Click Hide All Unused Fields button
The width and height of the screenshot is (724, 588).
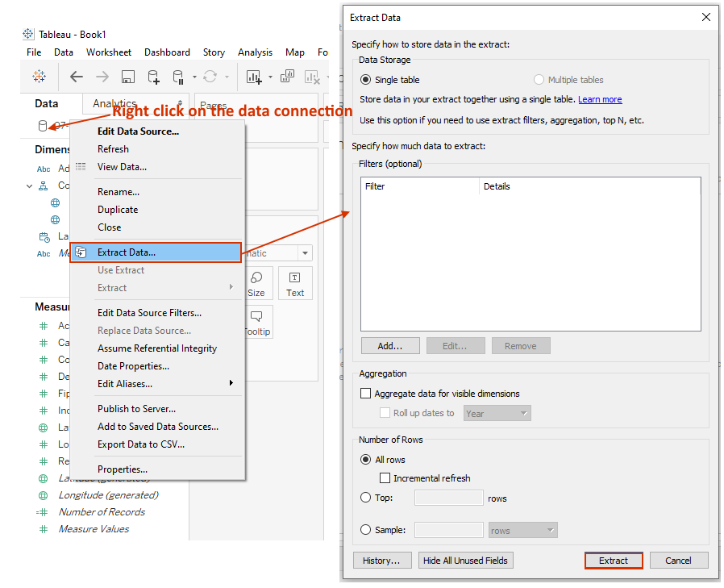click(x=465, y=561)
